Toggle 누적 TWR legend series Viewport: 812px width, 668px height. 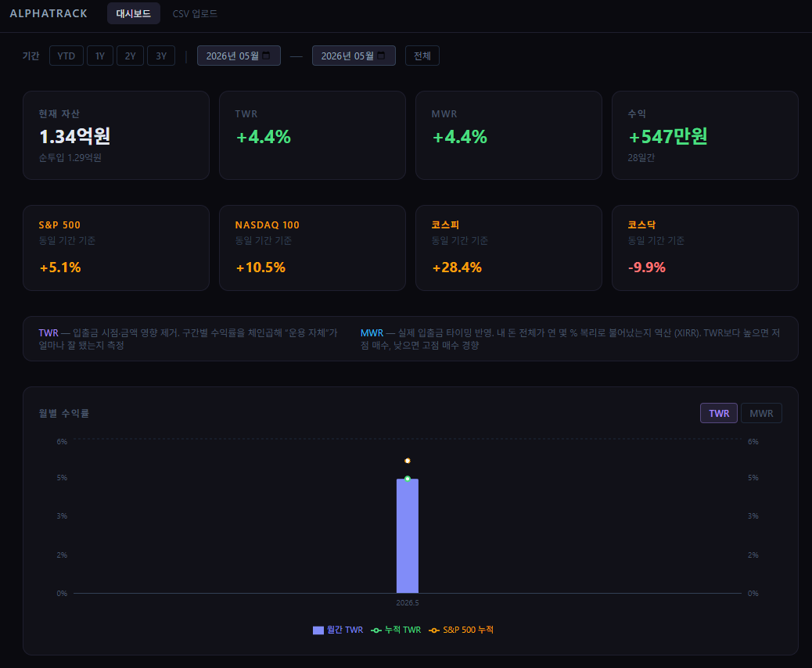click(x=396, y=630)
